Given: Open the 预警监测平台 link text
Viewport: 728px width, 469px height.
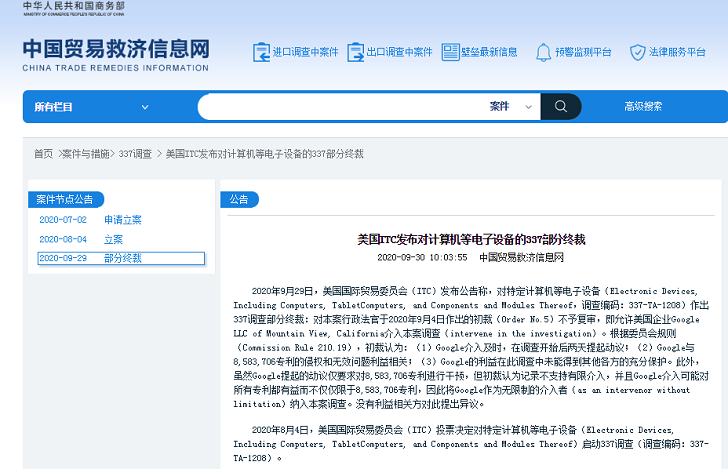Looking at the screenshot, I should 583,52.
